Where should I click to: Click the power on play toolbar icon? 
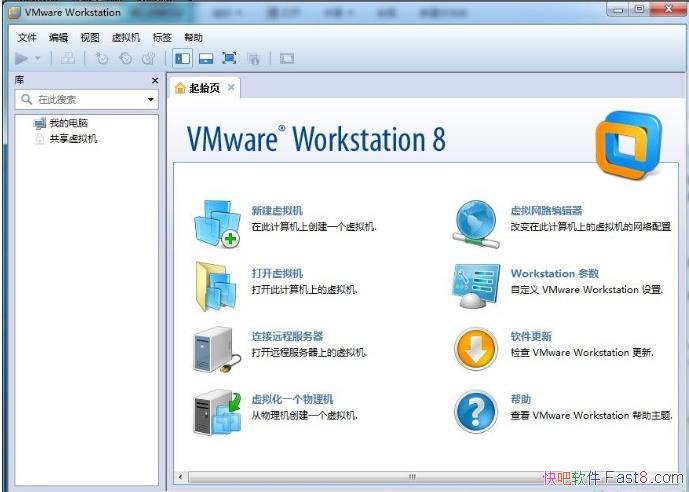click(x=21, y=58)
